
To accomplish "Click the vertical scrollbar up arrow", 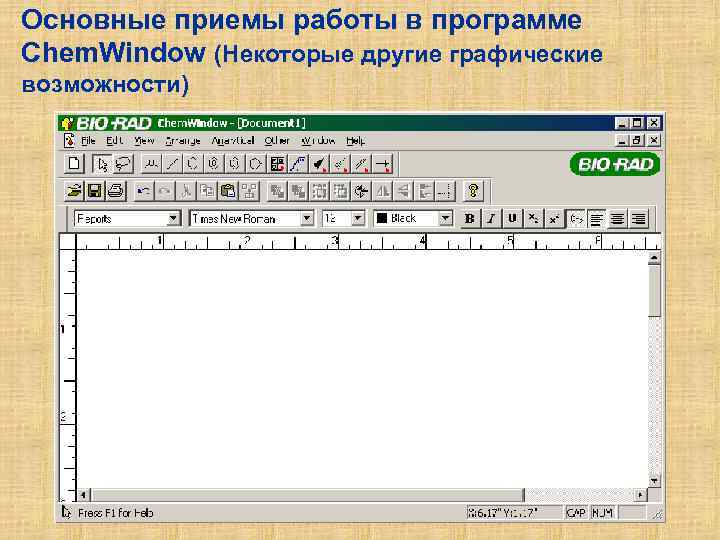I will [x=654, y=258].
